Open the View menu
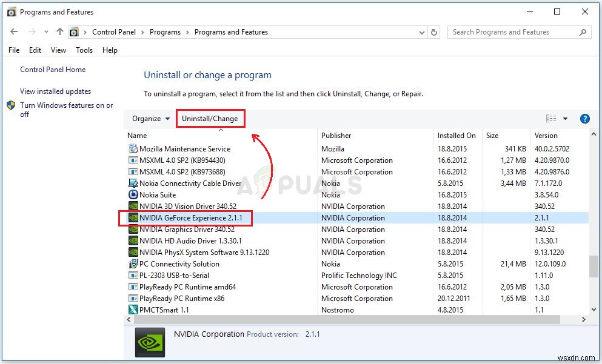This screenshot has height=364, width=602. (x=58, y=50)
